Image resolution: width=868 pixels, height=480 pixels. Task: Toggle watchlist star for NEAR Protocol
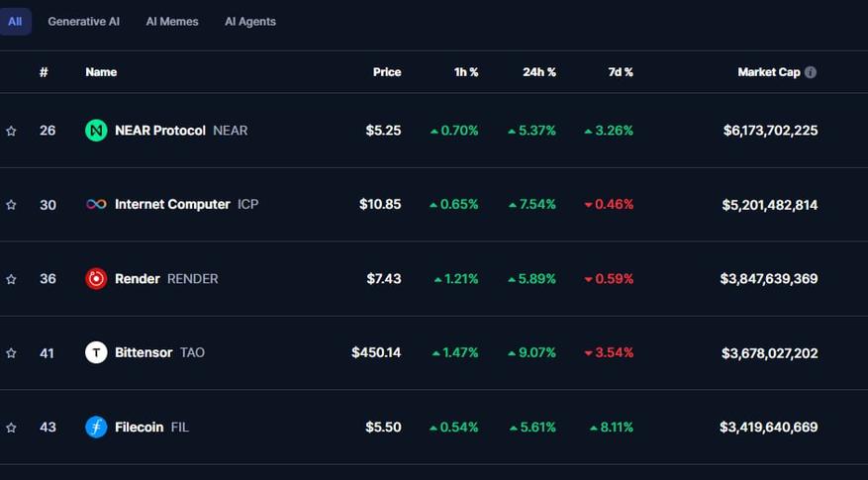pyautogui.click(x=11, y=131)
